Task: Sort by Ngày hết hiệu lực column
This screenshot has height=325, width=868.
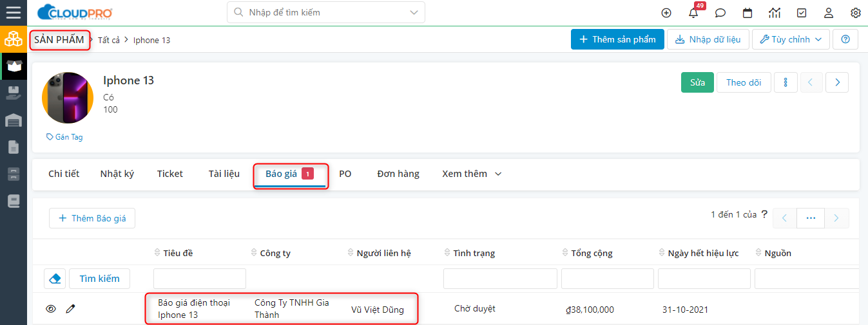Action: click(x=699, y=253)
